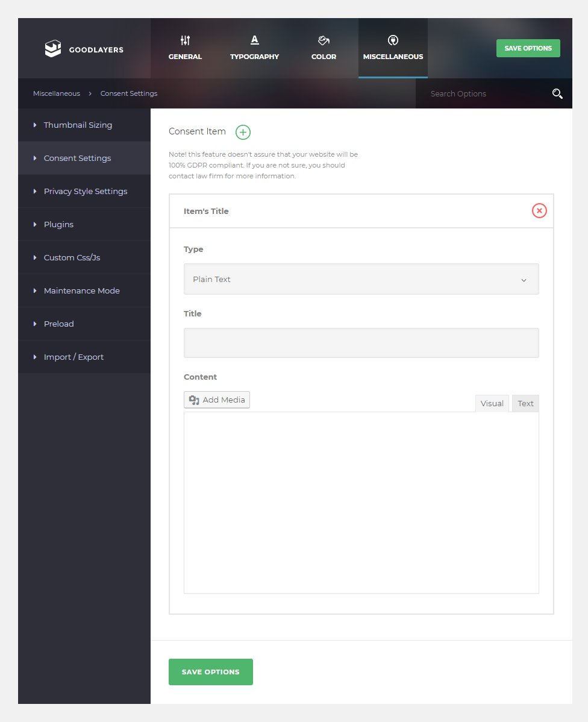The image size is (588, 722).
Task: Click the GOODLAYERS brand text
Action: pos(96,50)
